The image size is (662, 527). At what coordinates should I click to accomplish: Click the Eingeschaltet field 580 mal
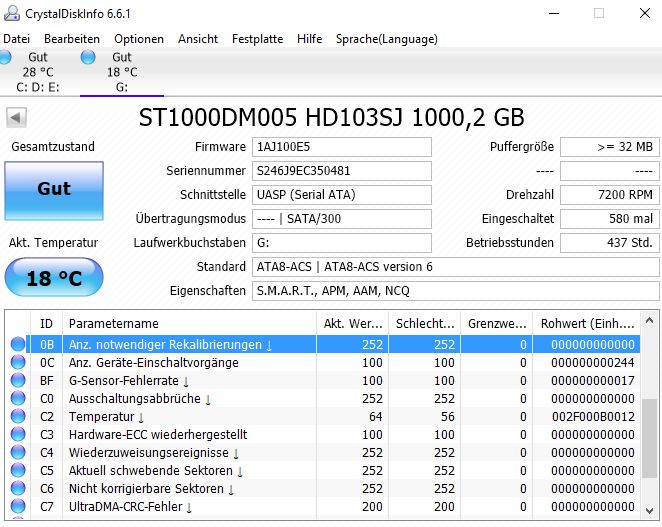(610, 219)
